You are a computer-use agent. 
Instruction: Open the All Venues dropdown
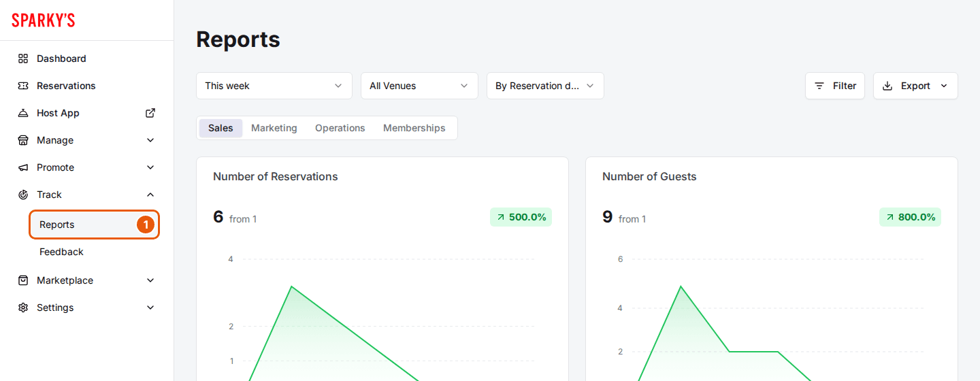419,86
